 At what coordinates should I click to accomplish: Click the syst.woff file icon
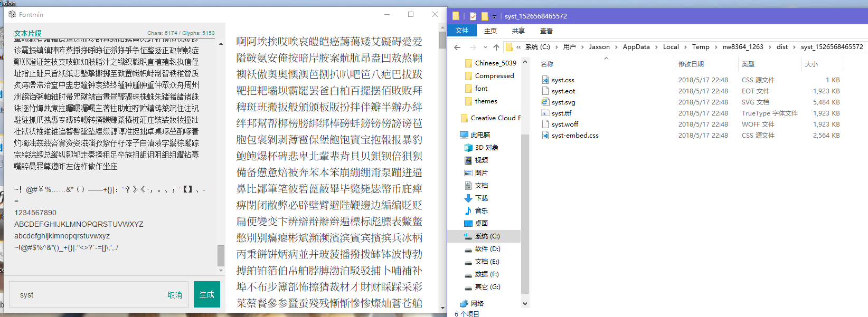[545, 124]
